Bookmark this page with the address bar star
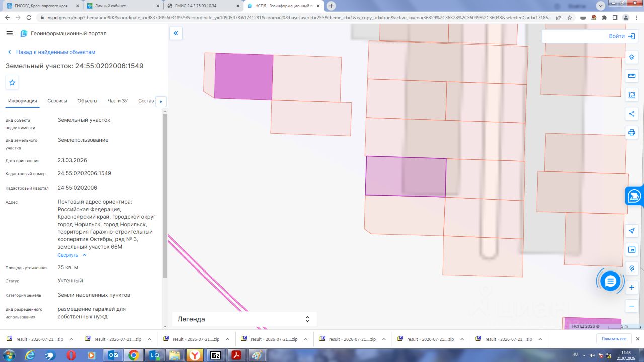This screenshot has width=644, height=362. tap(570, 17)
